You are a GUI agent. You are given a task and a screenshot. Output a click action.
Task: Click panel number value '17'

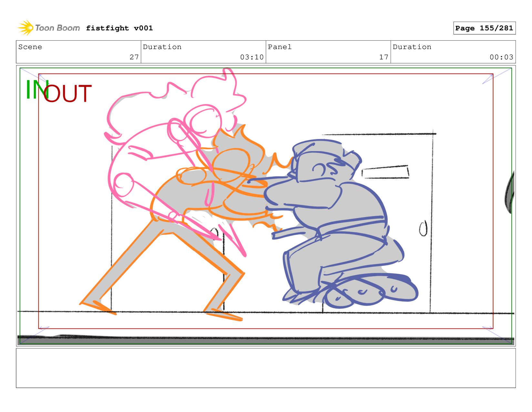pos(384,57)
